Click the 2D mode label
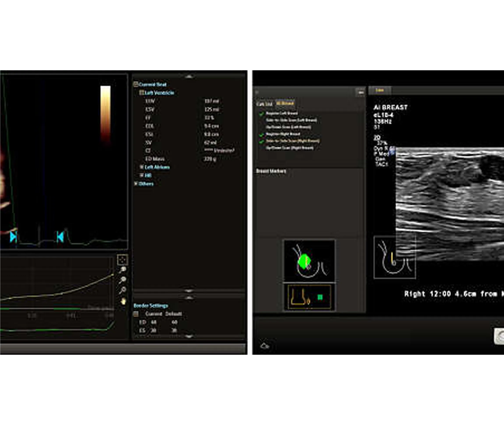Screen dimensions: 504x425 (x=377, y=138)
